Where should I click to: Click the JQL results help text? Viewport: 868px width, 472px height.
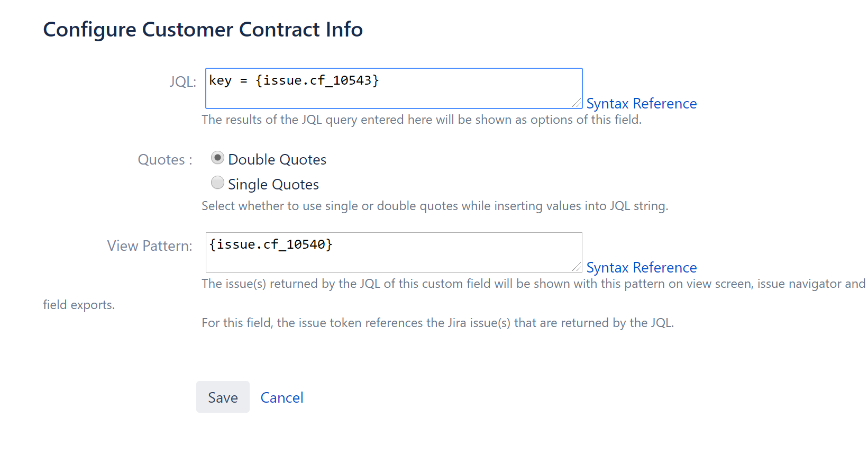421,120
